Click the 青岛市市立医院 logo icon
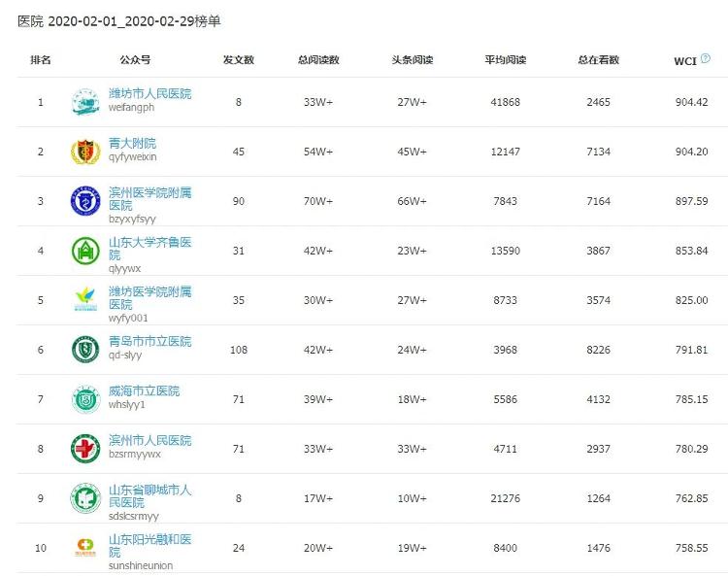 85,350
